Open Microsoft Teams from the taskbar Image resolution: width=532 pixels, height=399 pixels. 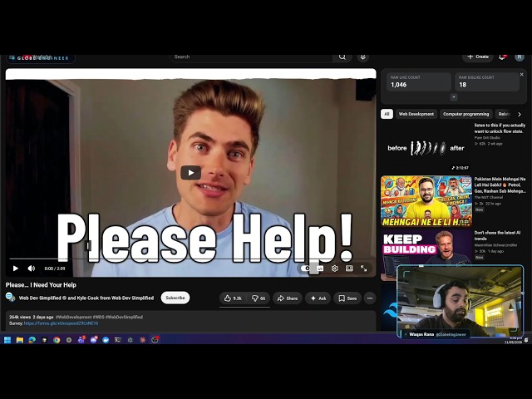81,340
